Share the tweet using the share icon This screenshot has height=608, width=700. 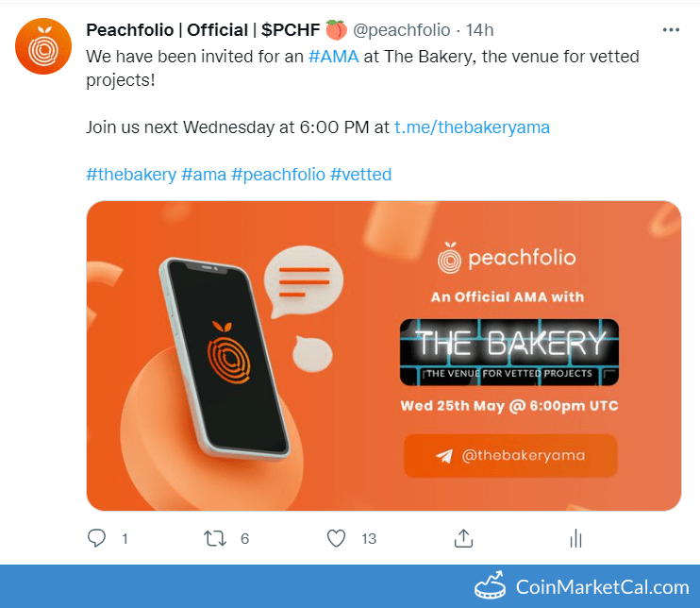[463, 538]
